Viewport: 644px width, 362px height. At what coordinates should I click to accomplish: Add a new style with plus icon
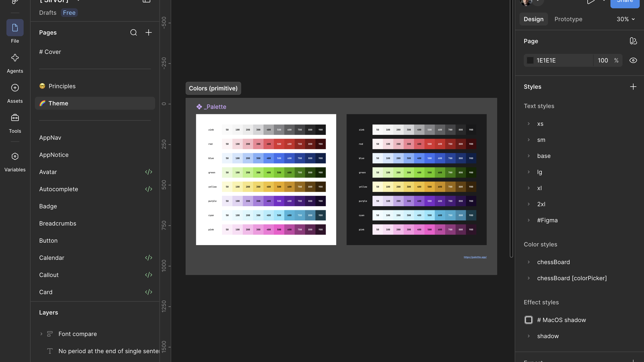coord(633,87)
